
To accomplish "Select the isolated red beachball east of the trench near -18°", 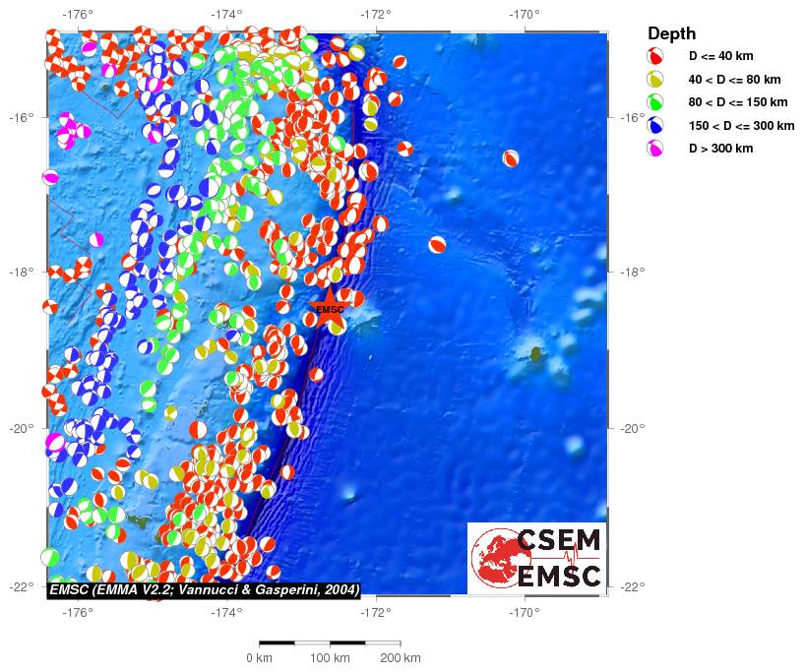I will click(437, 245).
